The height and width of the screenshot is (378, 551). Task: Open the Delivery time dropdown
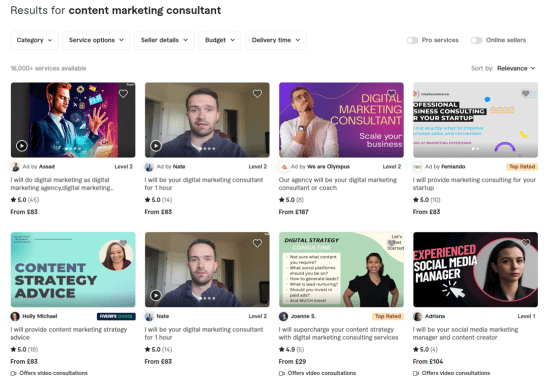[x=276, y=40]
